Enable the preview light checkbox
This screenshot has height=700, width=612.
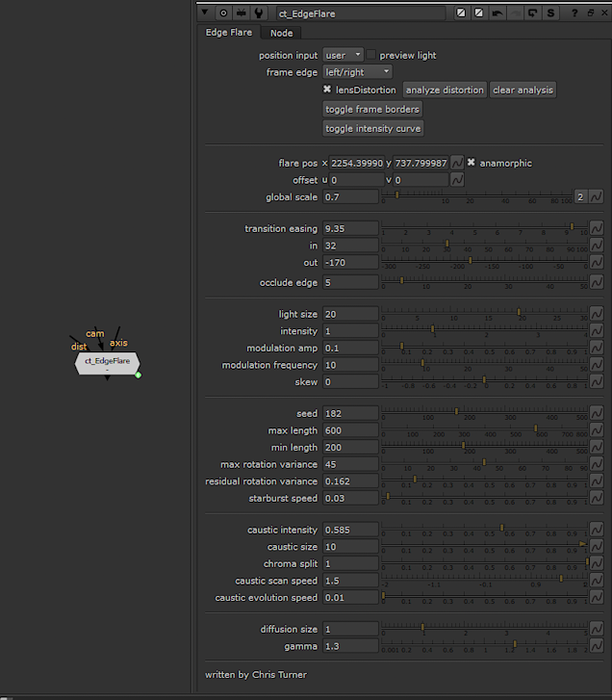(x=371, y=55)
